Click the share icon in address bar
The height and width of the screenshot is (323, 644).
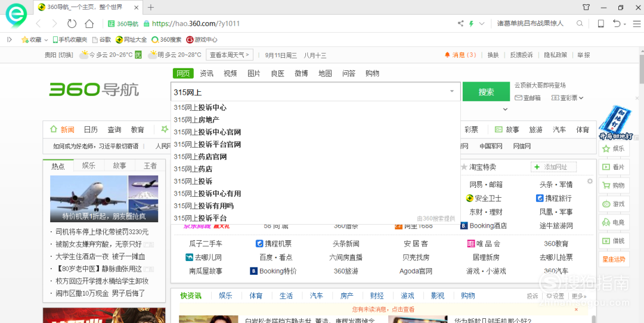[461, 23]
